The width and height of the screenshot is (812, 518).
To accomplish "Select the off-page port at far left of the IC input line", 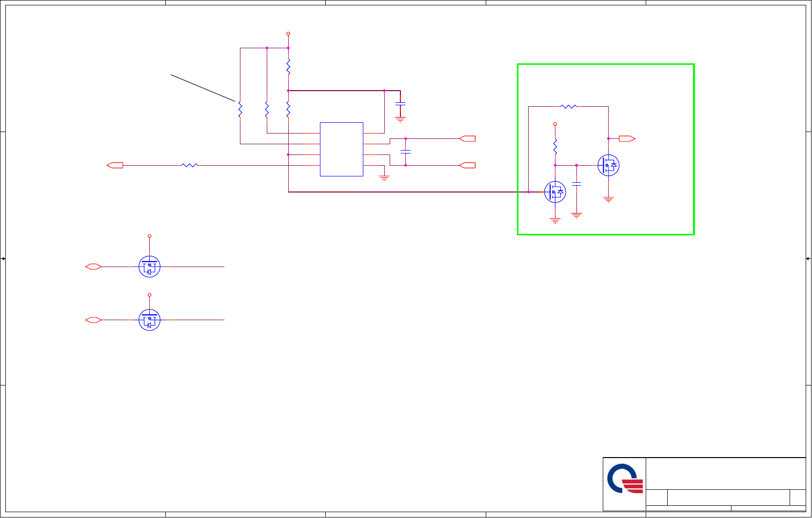I will coord(115,165).
